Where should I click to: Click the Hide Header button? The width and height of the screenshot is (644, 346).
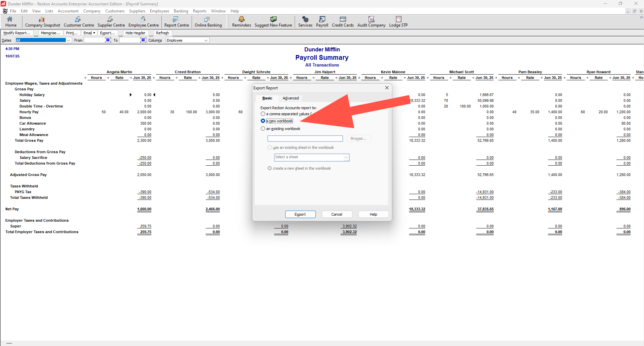(x=135, y=33)
